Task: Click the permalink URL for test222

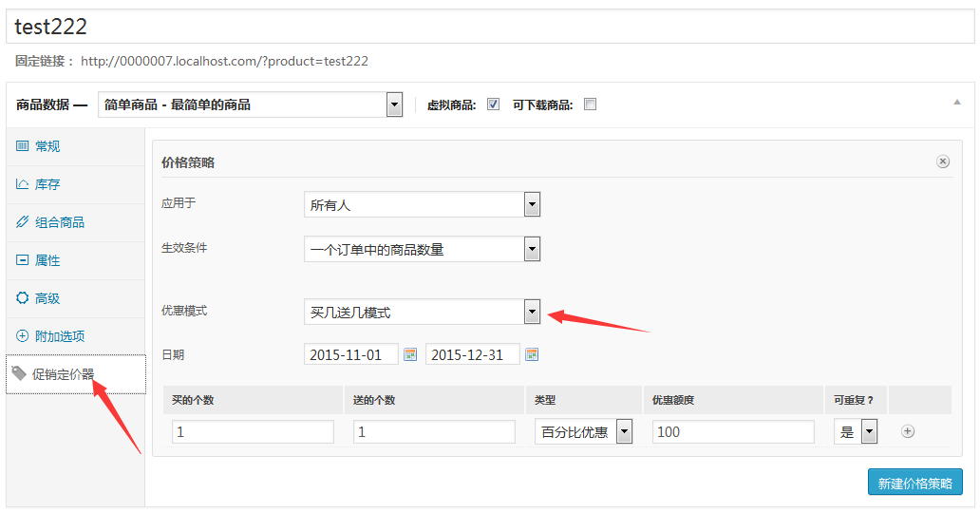Action: (224, 62)
